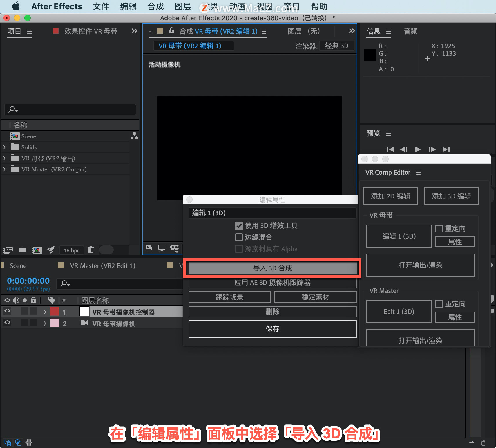Hide layer 1 VR 母带摄像机控制器

tap(7, 311)
